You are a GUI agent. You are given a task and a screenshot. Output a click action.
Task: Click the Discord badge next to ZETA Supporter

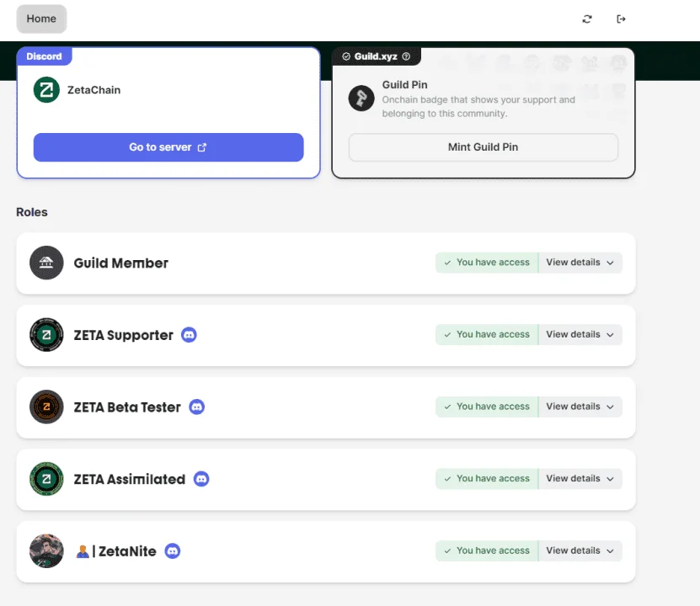click(x=189, y=334)
